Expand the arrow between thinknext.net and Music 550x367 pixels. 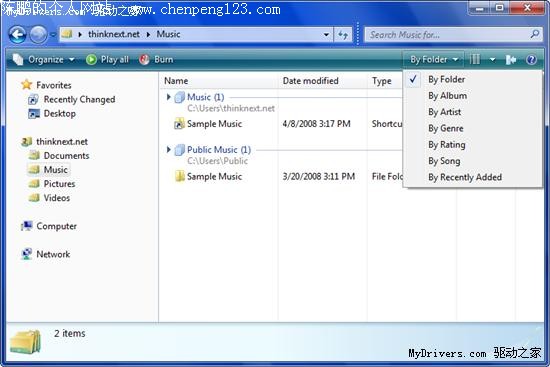148,34
